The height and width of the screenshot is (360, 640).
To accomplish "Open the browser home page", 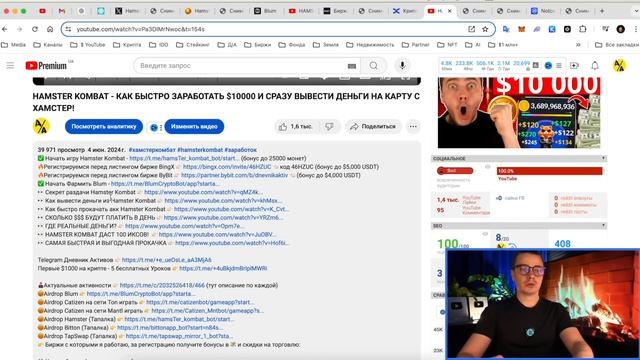I will 50,29.
